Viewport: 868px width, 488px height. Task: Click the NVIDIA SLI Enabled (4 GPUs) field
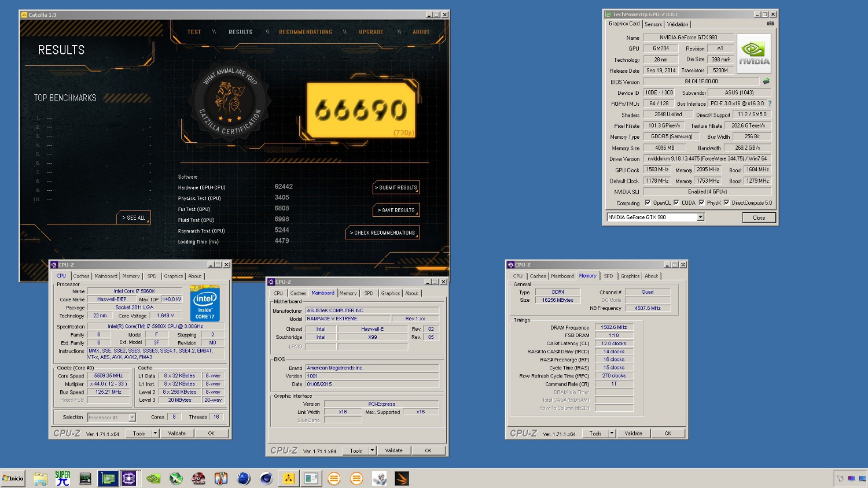click(707, 191)
